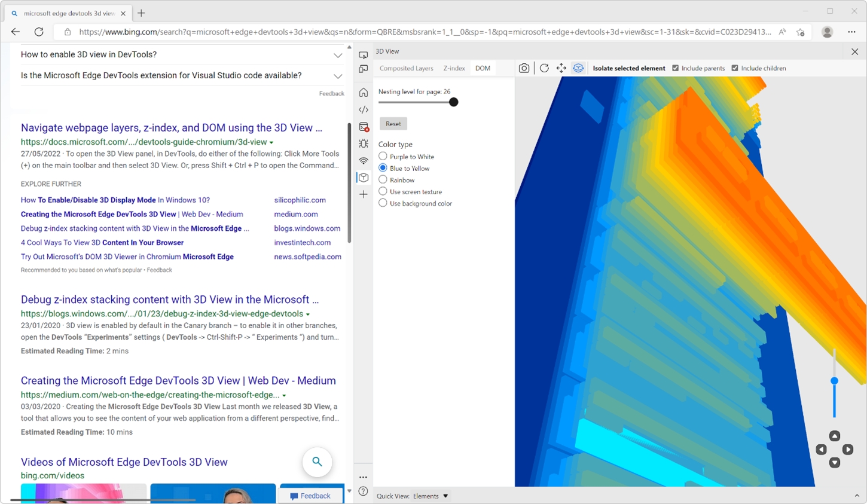This screenshot has width=867, height=504.
Task: Open Edge Settings and more menu
Action: 852,32
